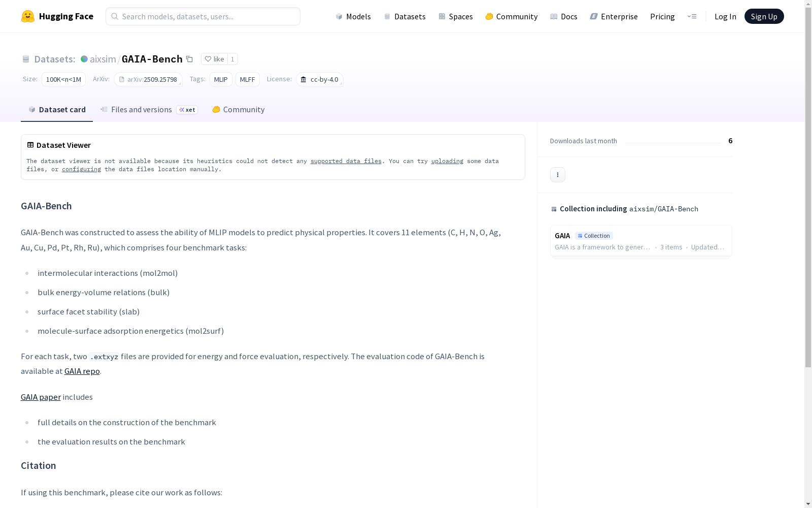
Task: Open the supported data files link
Action: pyautogui.click(x=346, y=161)
